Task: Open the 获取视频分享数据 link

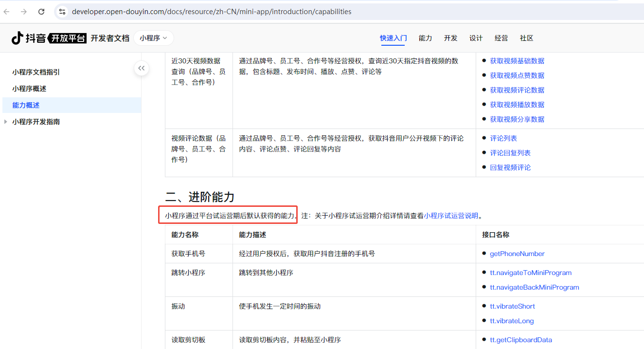Action: tap(517, 119)
